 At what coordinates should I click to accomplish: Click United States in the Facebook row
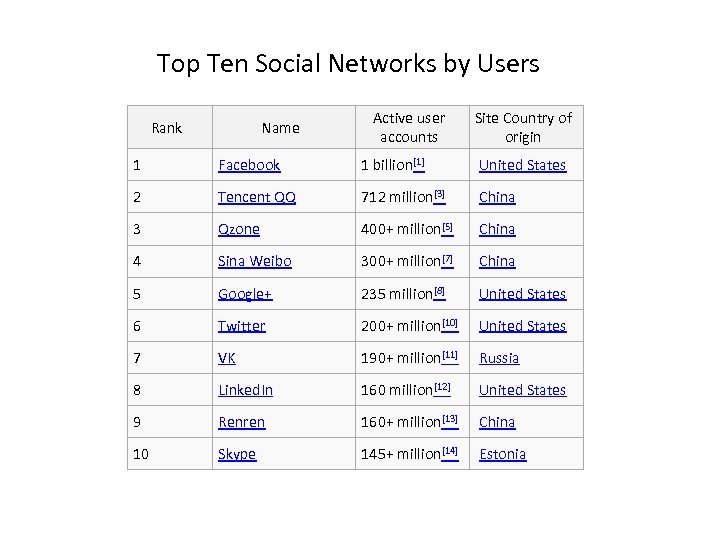pos(522,165)
